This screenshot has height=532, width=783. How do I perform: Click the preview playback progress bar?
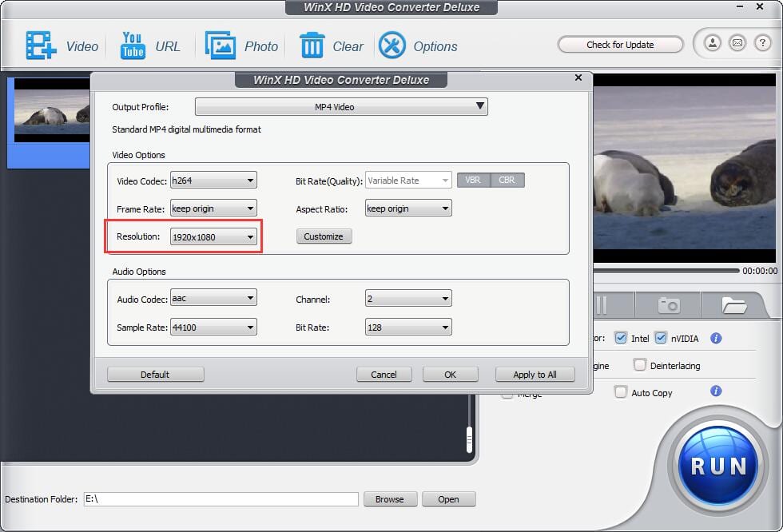click(x=666, y=271)
